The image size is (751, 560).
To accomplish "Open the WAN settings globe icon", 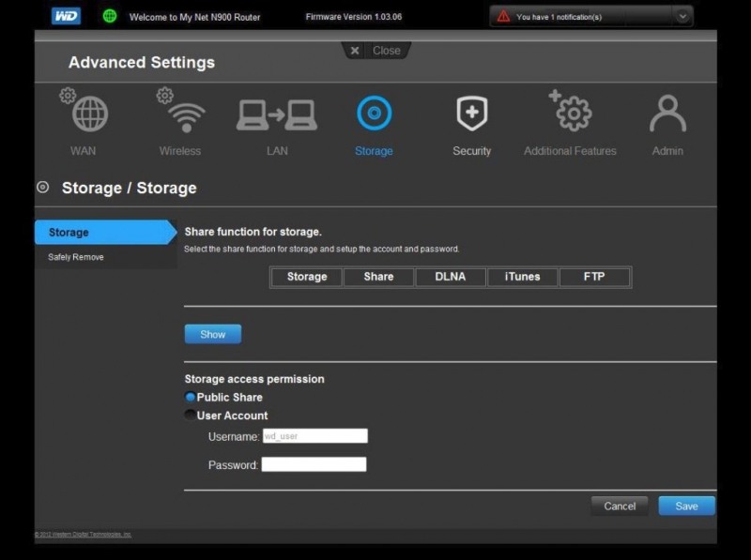I will click(84, 110).
